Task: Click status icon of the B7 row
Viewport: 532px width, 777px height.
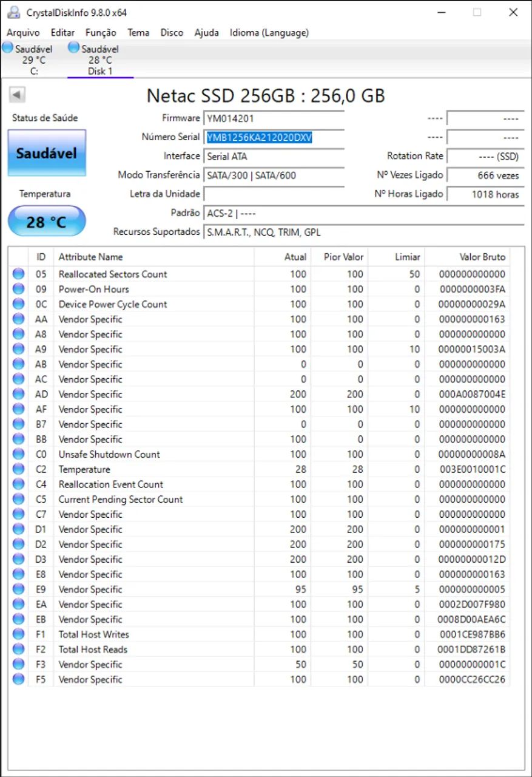Action: [x=19, y=424]
